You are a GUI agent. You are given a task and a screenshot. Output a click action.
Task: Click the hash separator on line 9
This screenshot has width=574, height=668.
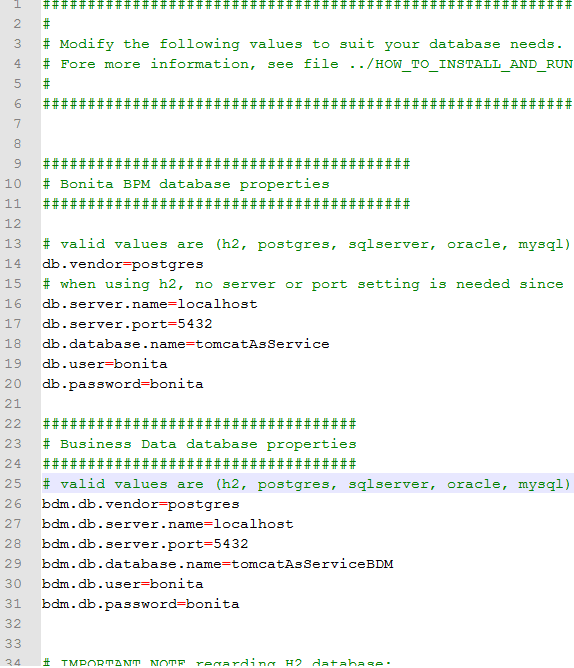click(x=226, y=164)
